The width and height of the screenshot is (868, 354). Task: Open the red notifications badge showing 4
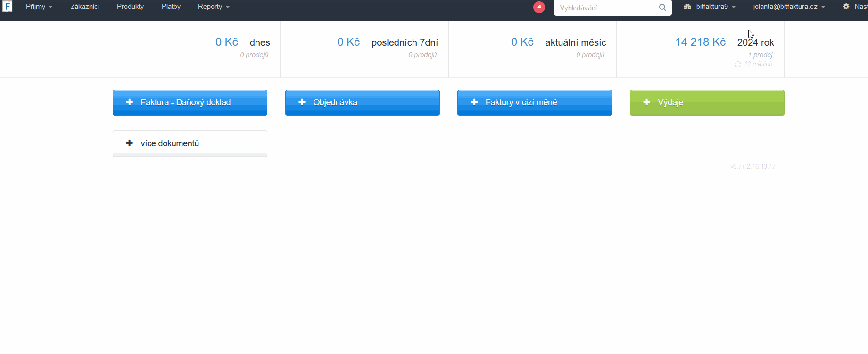pos(539,7)
